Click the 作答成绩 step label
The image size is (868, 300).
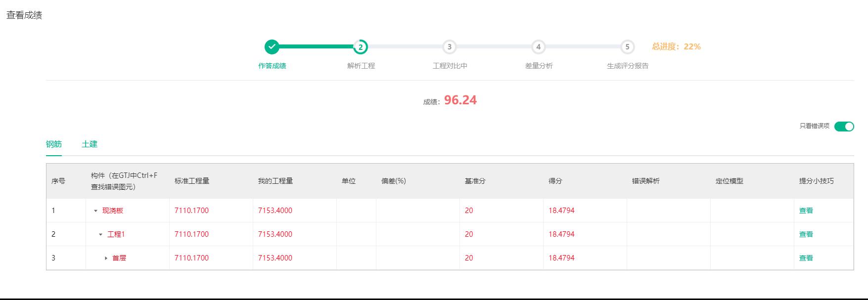272,66
